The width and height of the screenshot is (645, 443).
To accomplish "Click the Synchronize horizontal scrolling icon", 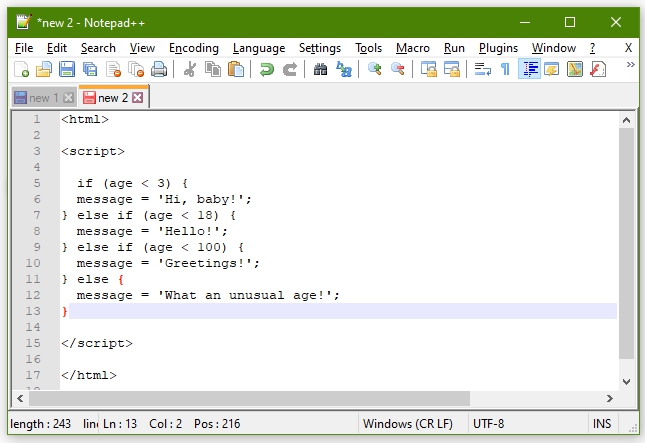I will pyautogui.click(x=452, y=69).
